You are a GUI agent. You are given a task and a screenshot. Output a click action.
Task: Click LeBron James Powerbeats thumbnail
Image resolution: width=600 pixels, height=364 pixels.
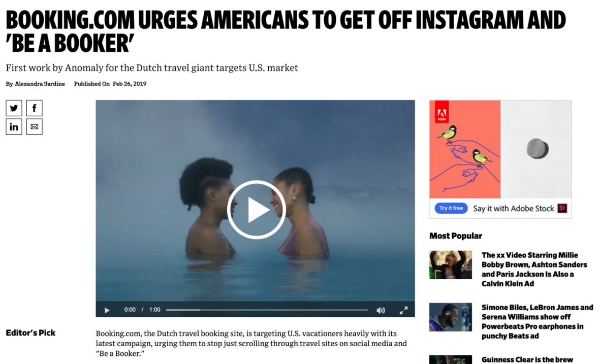click(x=451, y=317)
